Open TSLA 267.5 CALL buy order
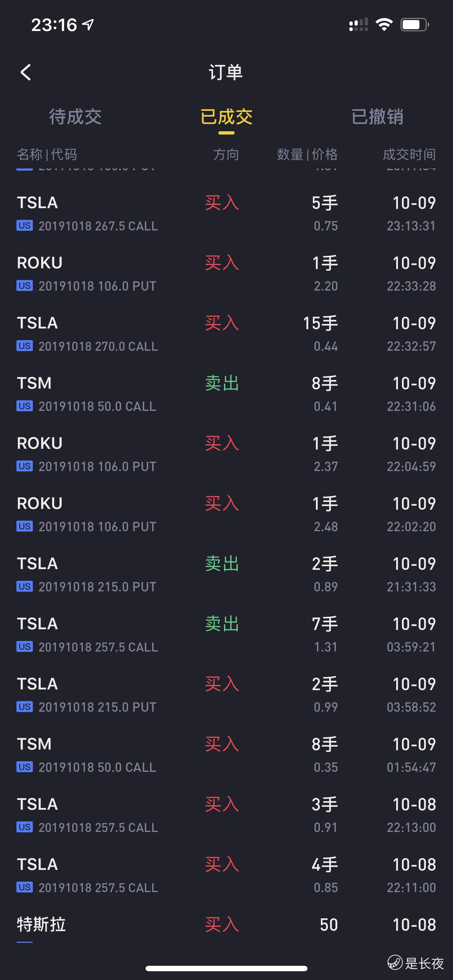Screen dimensions: 453x980 226,214
